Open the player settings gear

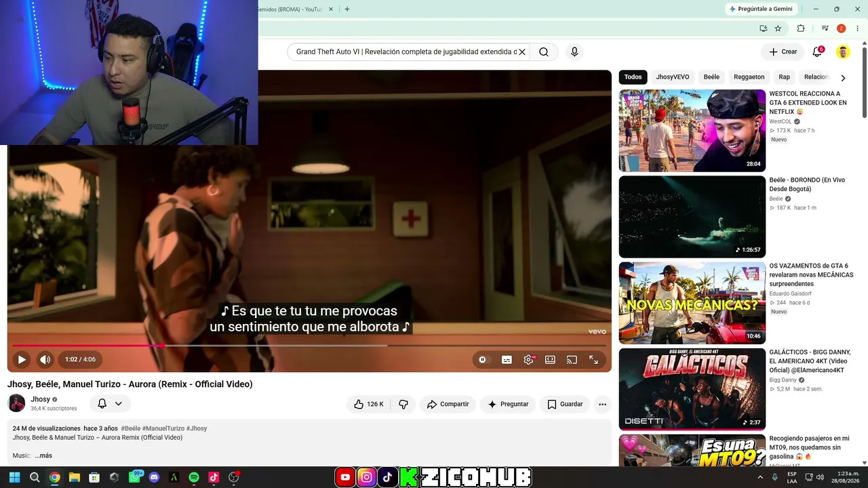tap(528, 360)
